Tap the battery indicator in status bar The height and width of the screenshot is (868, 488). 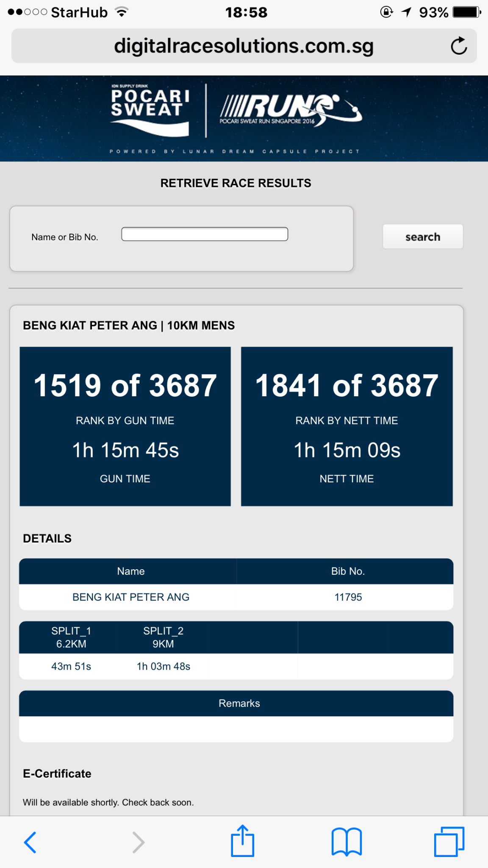click(466, 12)
